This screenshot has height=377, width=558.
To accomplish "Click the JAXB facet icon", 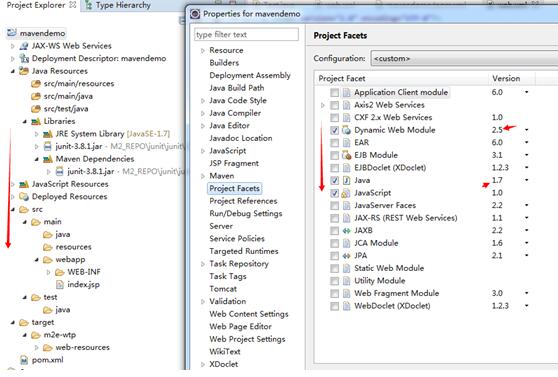I will pos(346,230).
